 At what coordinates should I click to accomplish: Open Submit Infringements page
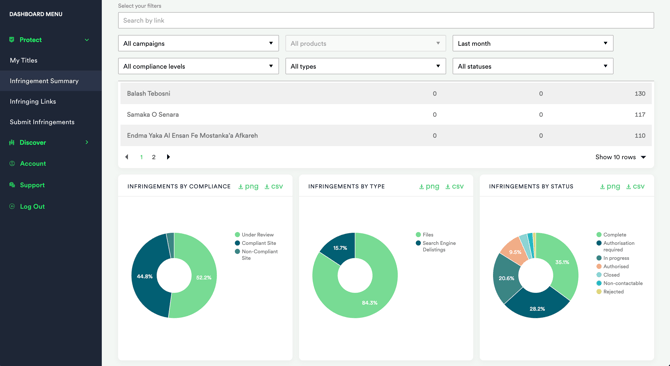point(42,122)
